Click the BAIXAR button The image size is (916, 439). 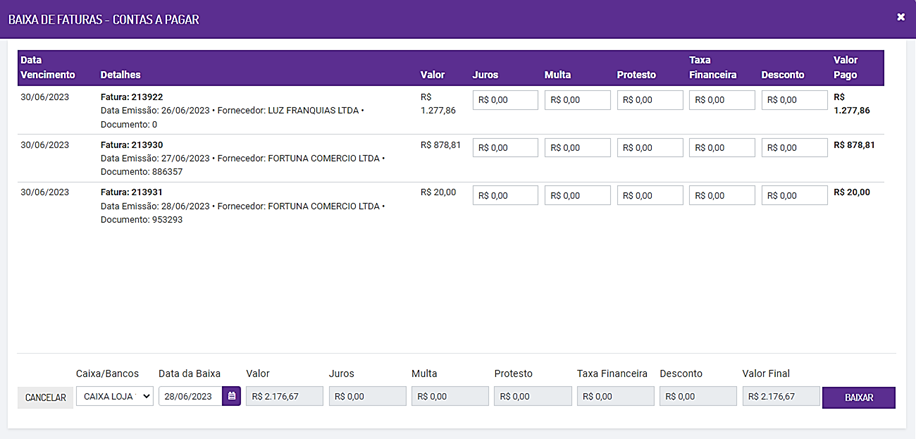tap(858, 397)
